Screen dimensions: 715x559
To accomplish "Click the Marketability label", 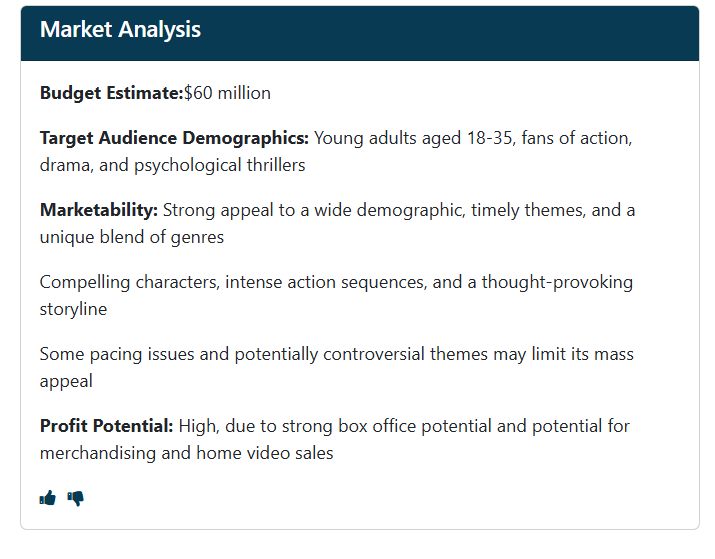I will (x=99, y=210).
